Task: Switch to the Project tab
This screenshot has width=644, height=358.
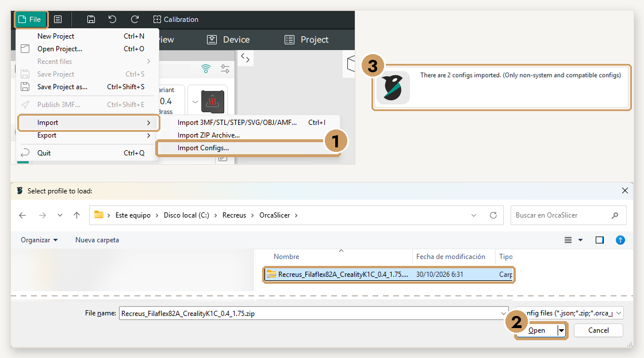Action: (x=306, y=40)
